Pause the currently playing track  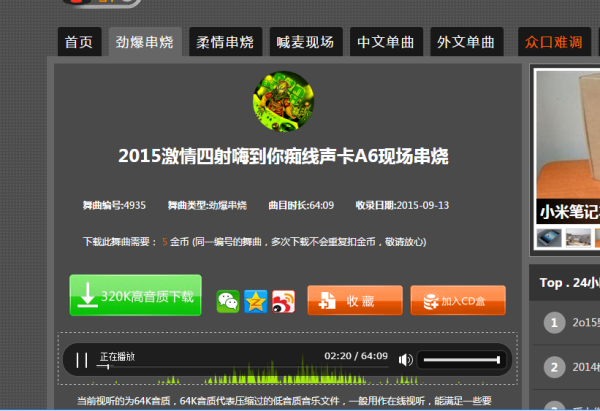click(x=82, y=360)
